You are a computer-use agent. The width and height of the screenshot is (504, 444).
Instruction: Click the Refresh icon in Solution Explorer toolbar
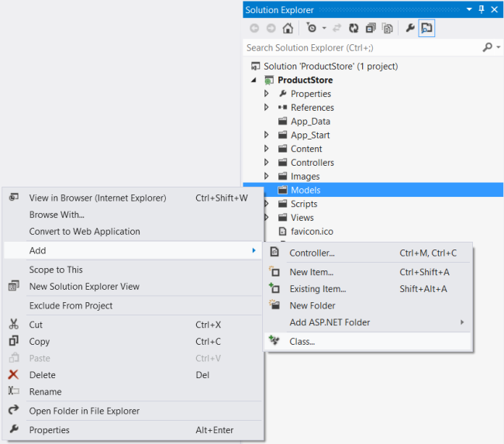point(354,28)
